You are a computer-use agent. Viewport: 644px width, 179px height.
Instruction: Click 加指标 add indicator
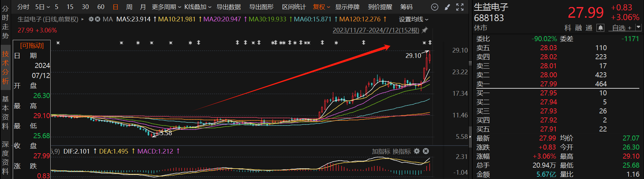[x=381, y=152]
